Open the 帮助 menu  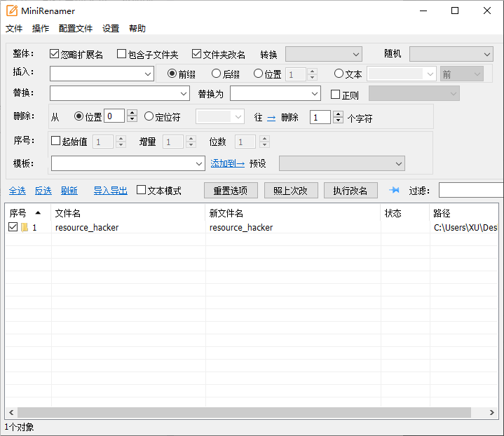[137, 29]
